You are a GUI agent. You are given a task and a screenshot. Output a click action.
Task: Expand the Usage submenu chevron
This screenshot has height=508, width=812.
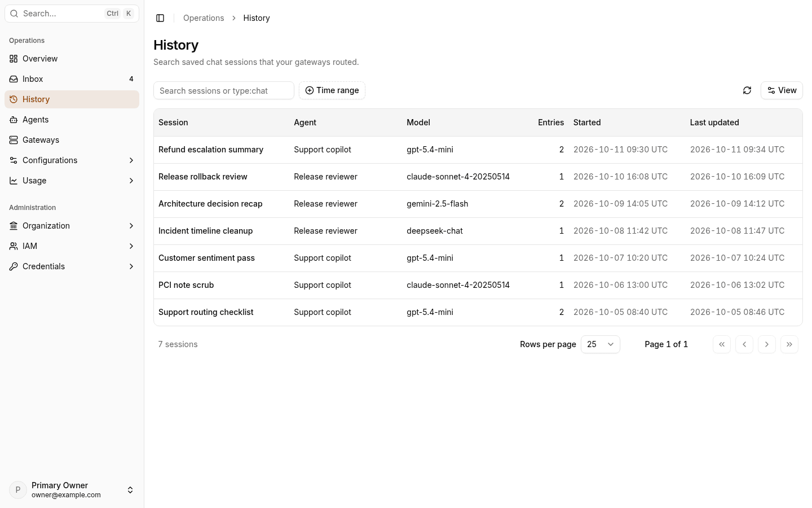[x=131, y=181]
